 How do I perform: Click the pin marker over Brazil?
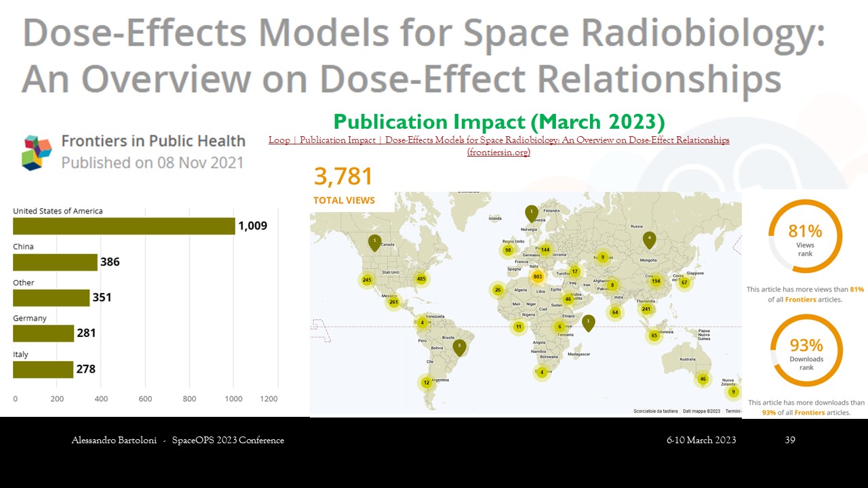click(x=460, y=348)
